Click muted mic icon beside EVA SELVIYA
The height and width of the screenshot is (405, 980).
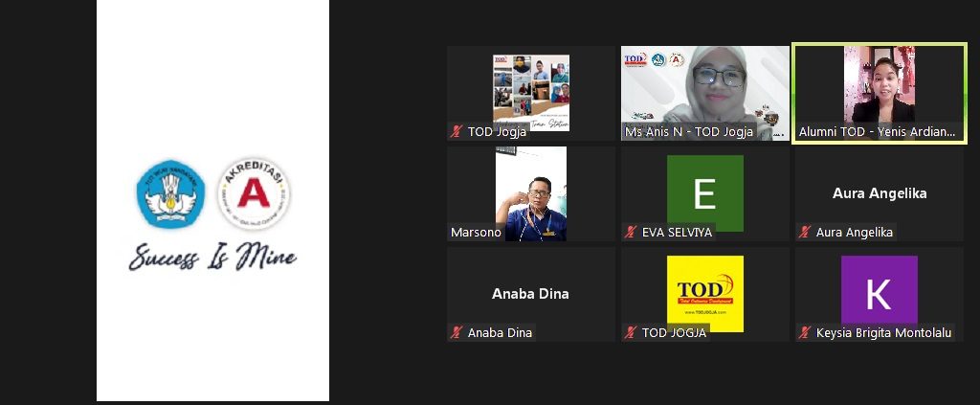tap(631, 232)
